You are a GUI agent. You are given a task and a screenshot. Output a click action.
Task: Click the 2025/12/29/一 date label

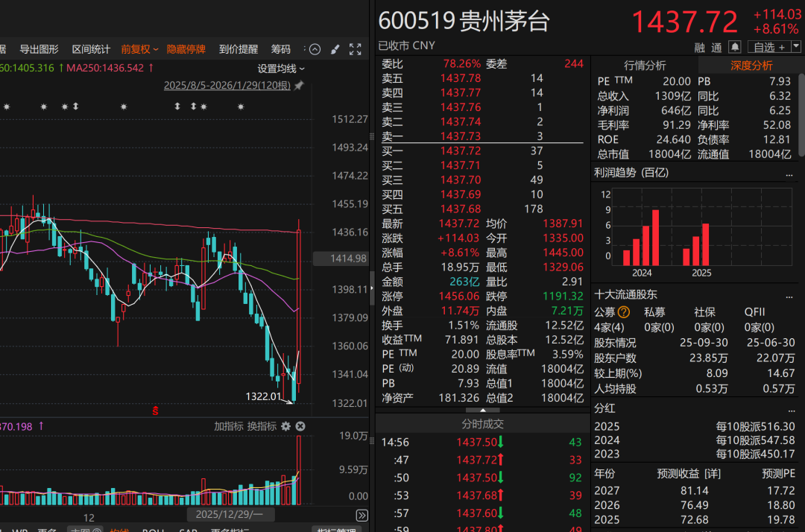[x=230, y=514]
